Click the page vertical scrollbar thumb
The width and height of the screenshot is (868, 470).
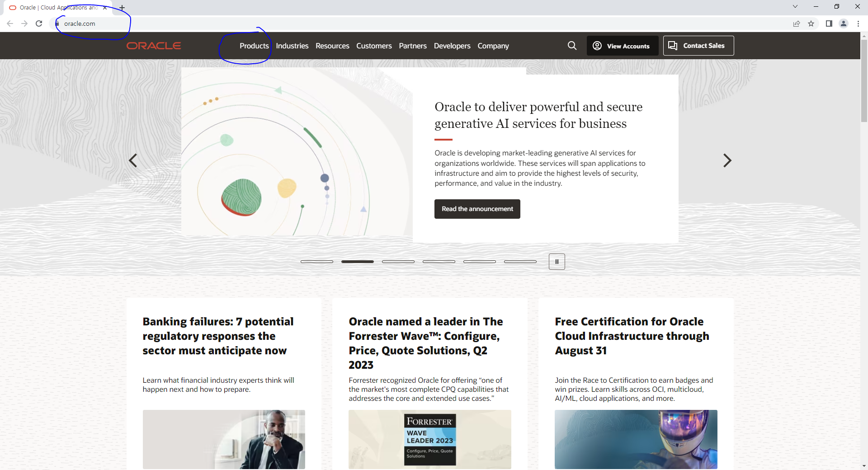point(864,80)
